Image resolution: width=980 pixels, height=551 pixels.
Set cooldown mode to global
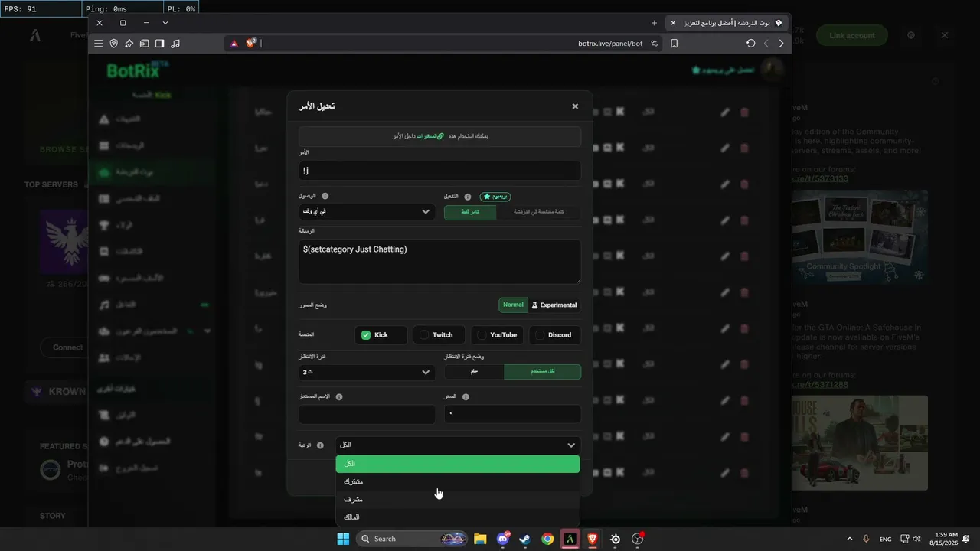[475, 372]
